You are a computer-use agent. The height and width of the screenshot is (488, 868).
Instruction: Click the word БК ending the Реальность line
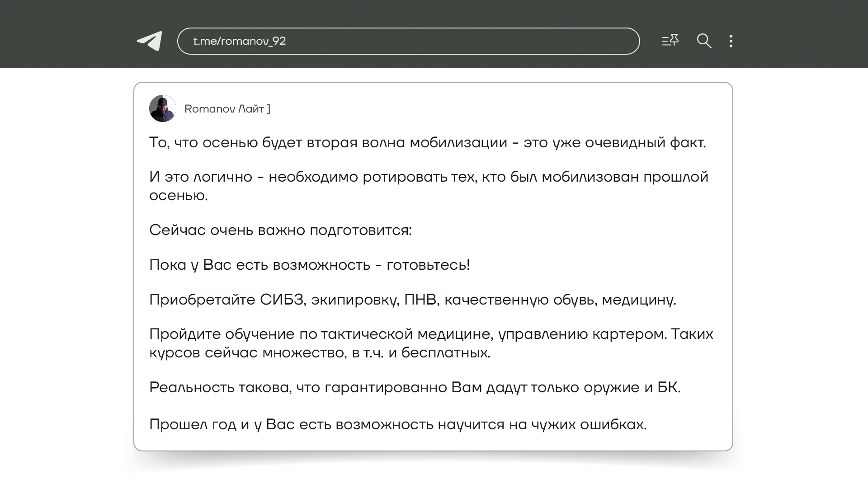point(668,388)
